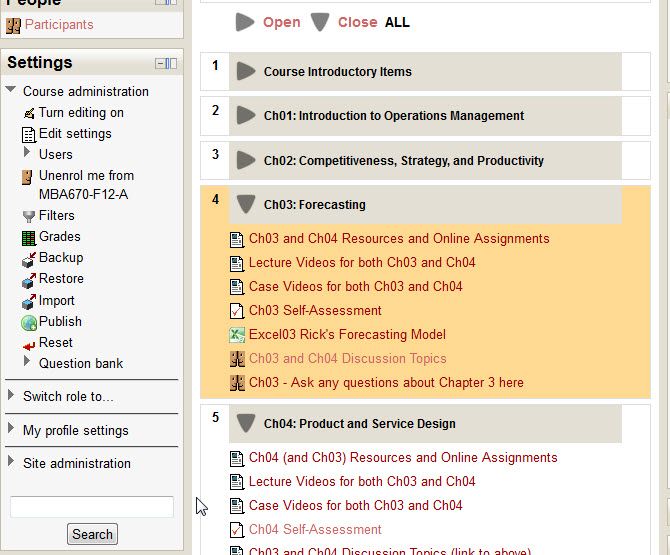Dock the Settings block to the side

[x=171, y=64]
